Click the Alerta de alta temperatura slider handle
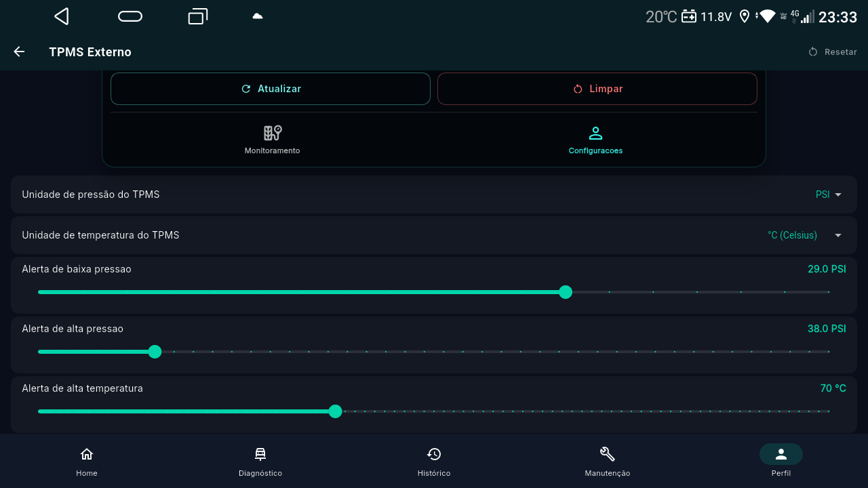The image size is (868, 488). [x=335, y=411]
